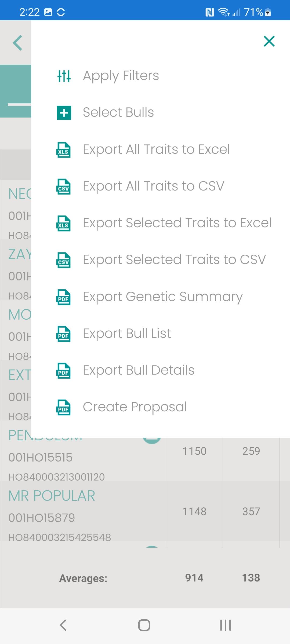Image resolution: width=290 pixels, height=644 pixels.
Task: Go back using the top-left chevron
Action: (x=17, y=43)
